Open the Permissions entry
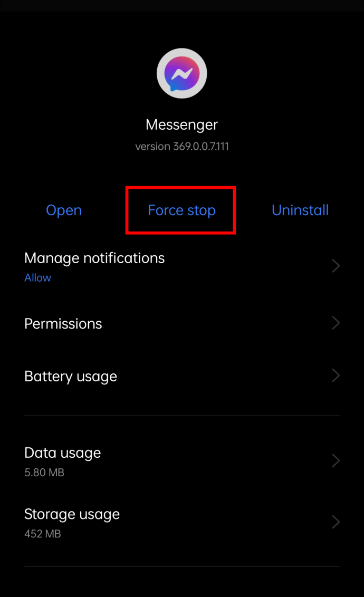 (182, 324)
